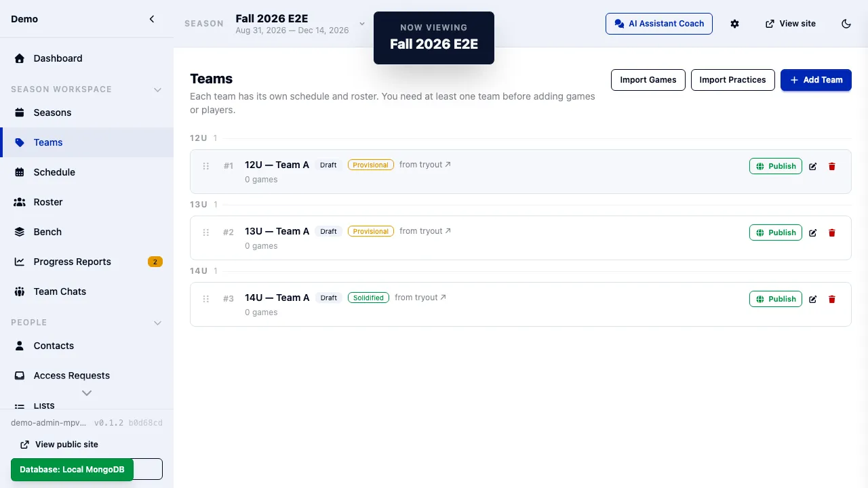
Task: Open 'from tryout' link for 13U team
Action: tap(425, 231)
